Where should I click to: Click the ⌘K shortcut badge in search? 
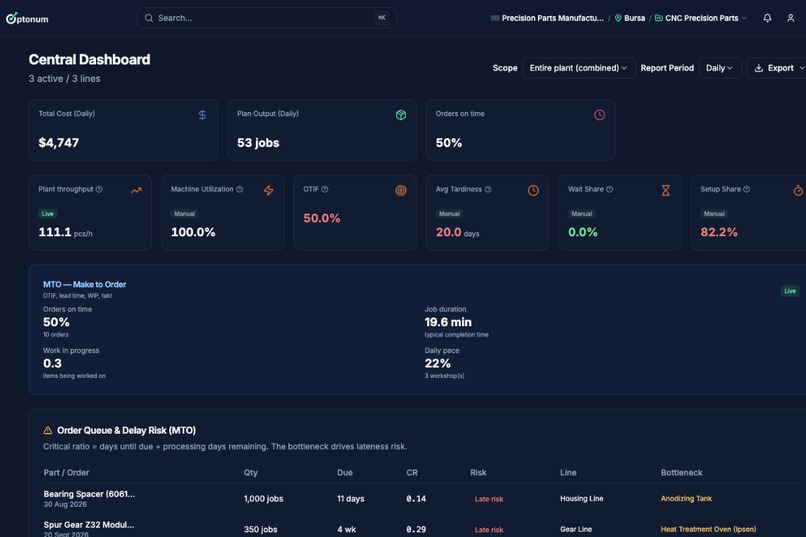[381, 17]
